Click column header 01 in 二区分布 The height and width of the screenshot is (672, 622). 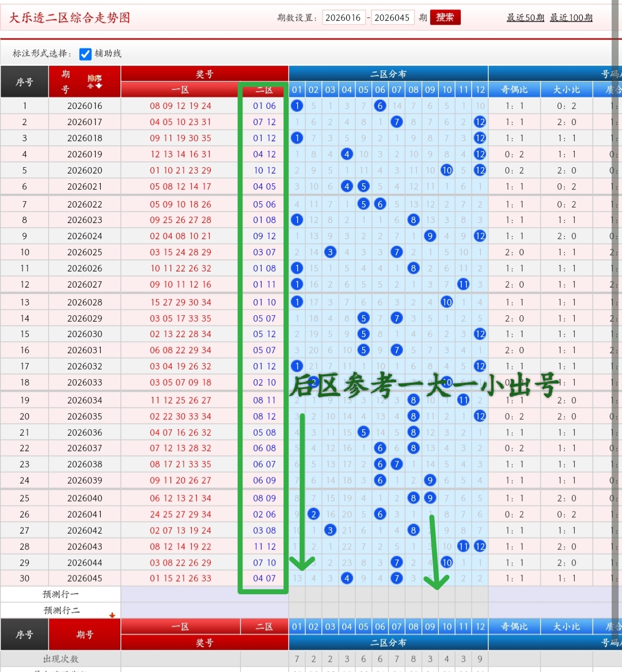(297, 90)
